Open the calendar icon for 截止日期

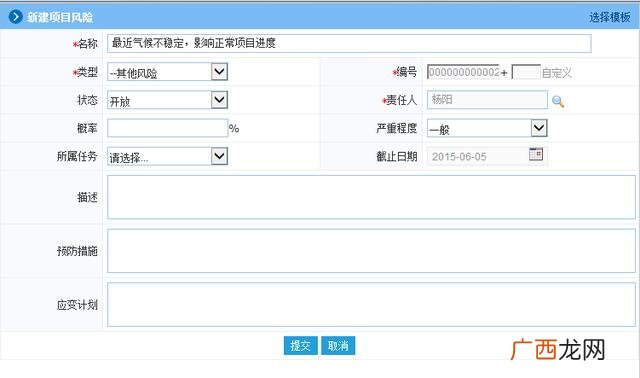click(536, 154)
